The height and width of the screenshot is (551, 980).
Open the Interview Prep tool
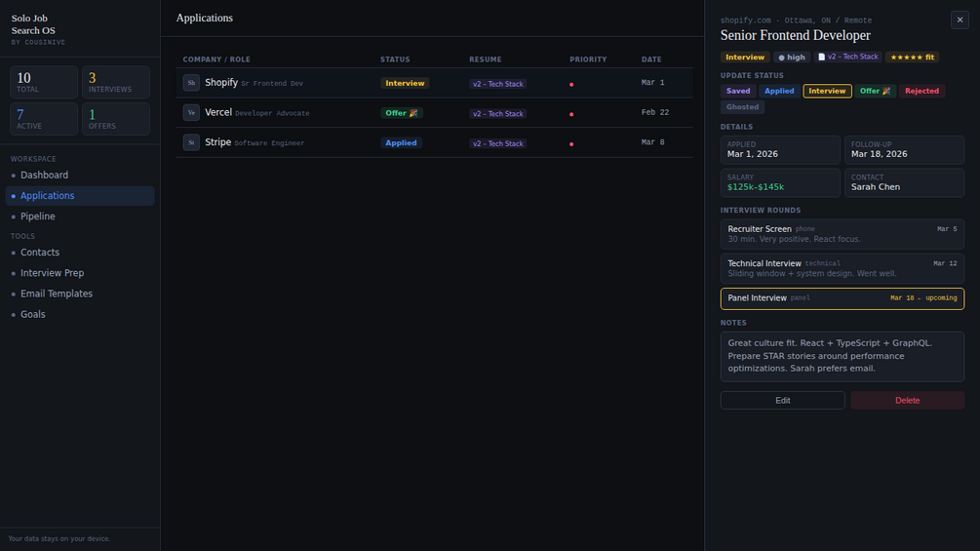coord(80,273)
